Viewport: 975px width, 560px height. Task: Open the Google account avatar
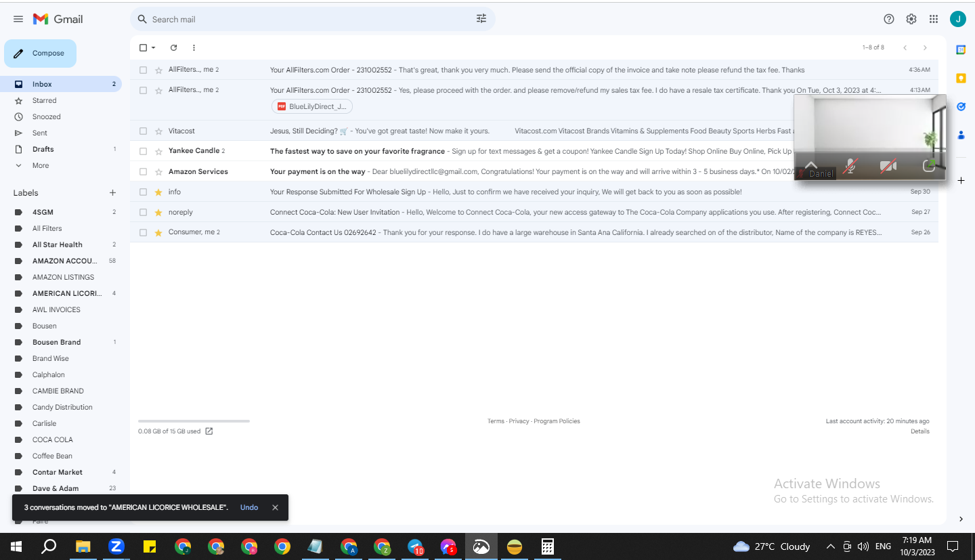click(x=957, y=19)
